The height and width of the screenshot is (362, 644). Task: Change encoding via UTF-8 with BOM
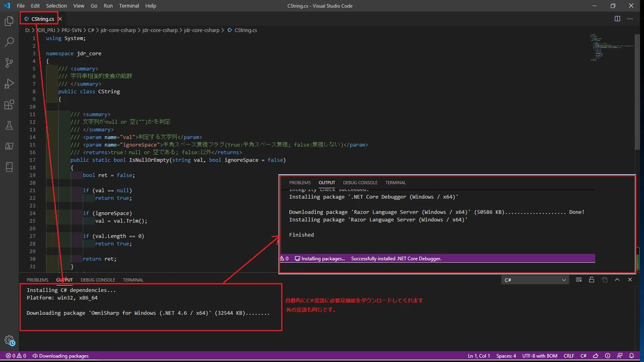tap(539, 356)
